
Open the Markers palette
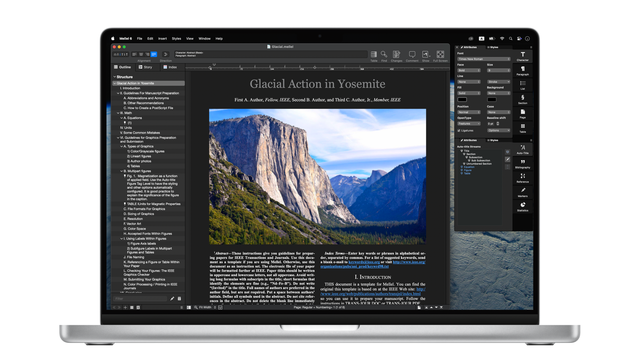click(523, 192)
